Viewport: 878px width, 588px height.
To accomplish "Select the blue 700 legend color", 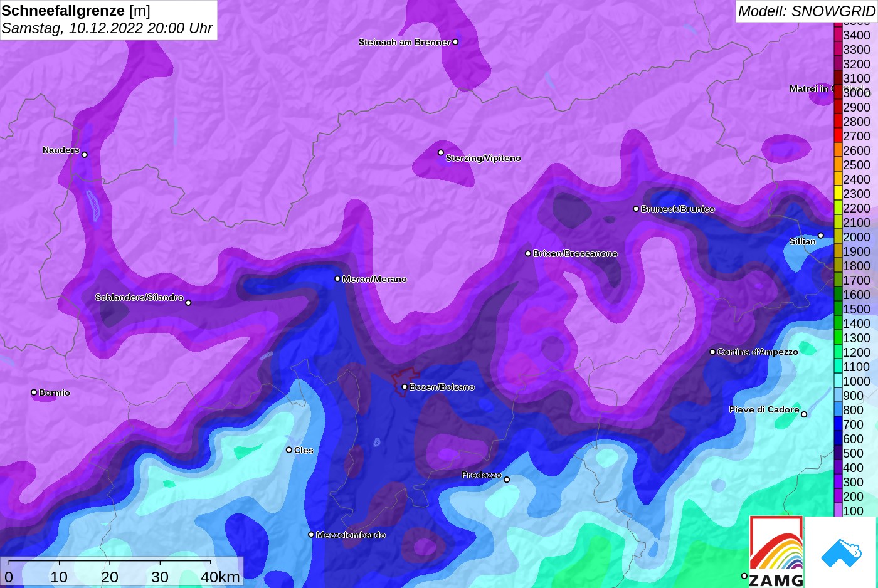I will click(838, 424).
